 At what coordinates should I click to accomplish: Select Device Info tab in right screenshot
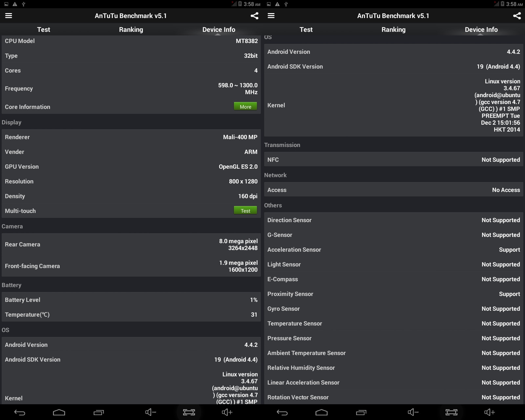tap(481, 30)
